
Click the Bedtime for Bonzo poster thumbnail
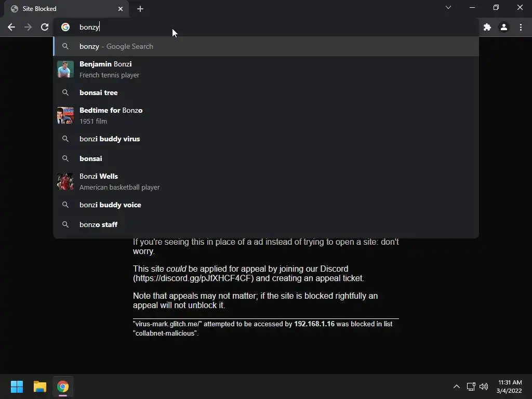(65, 116)
